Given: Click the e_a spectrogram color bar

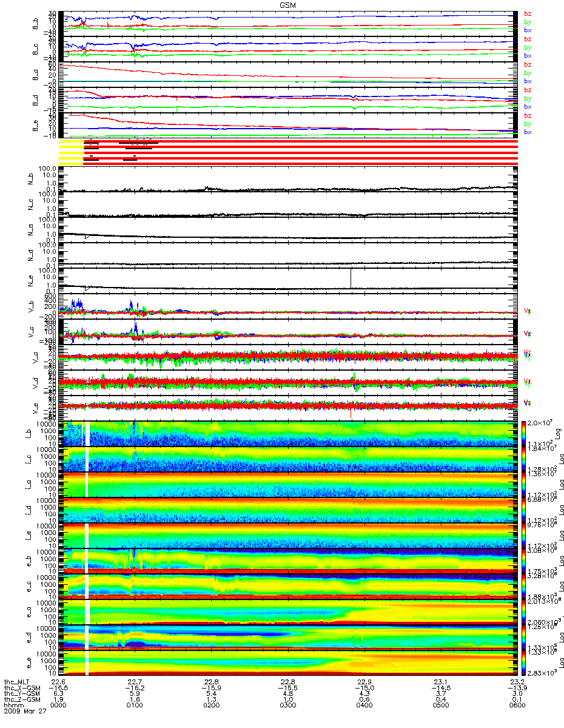Looking at the screenshot, I should click(523, 613).
